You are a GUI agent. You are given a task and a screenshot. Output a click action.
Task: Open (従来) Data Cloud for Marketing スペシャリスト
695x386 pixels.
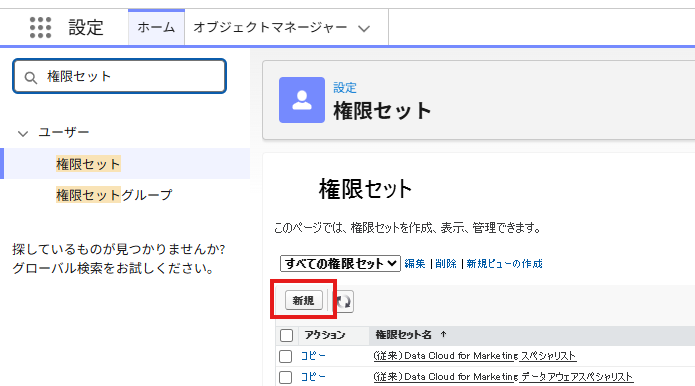(x=475, y=356)
